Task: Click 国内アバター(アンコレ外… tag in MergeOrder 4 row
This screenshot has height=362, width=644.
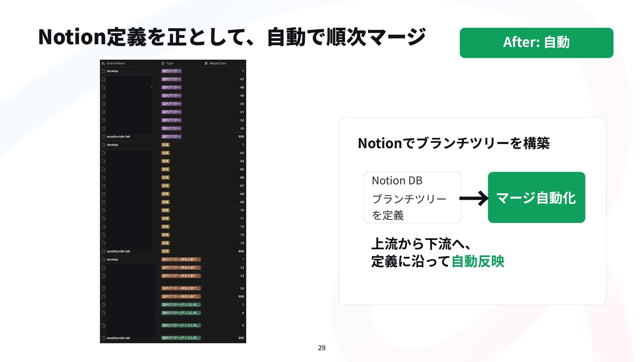Action: (x=181, y=313)
